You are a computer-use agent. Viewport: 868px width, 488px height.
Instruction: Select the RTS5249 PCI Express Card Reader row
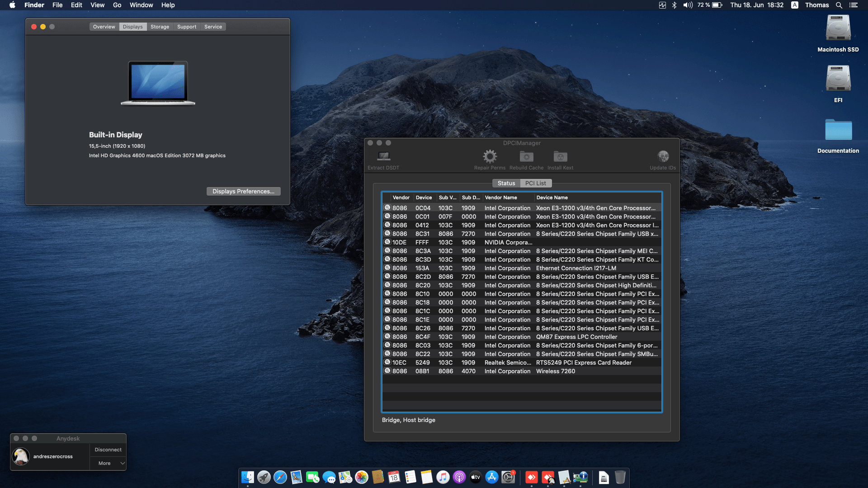522,362
